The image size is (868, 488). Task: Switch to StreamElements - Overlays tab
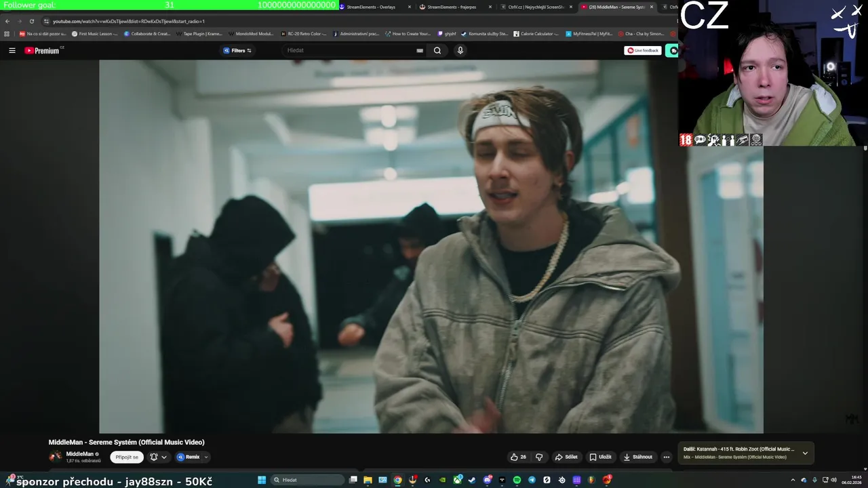tap(375, 7)
